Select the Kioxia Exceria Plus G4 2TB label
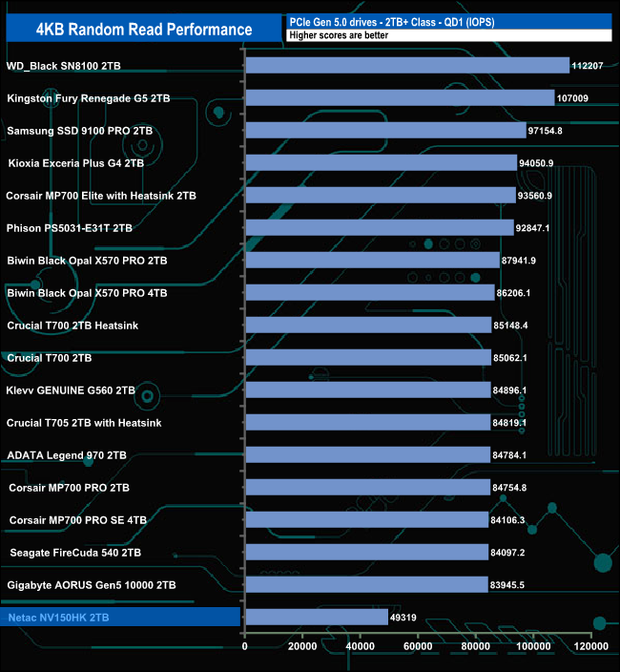The image size is (620, 672). [x=75, y=163]
